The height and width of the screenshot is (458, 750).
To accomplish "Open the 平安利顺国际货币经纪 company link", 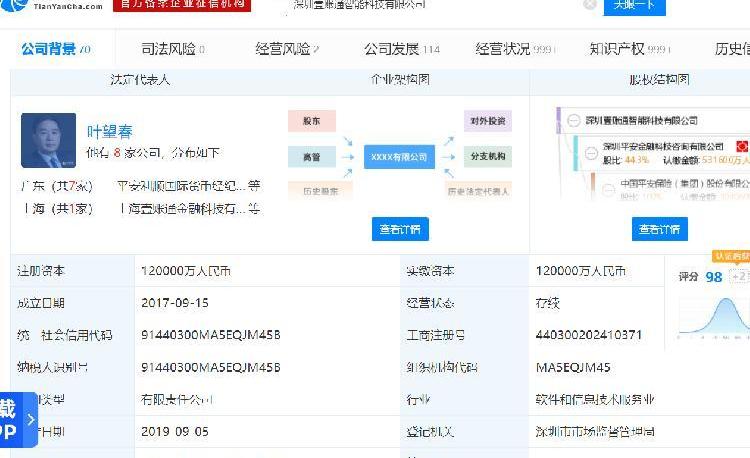I will tap(188, 185).
